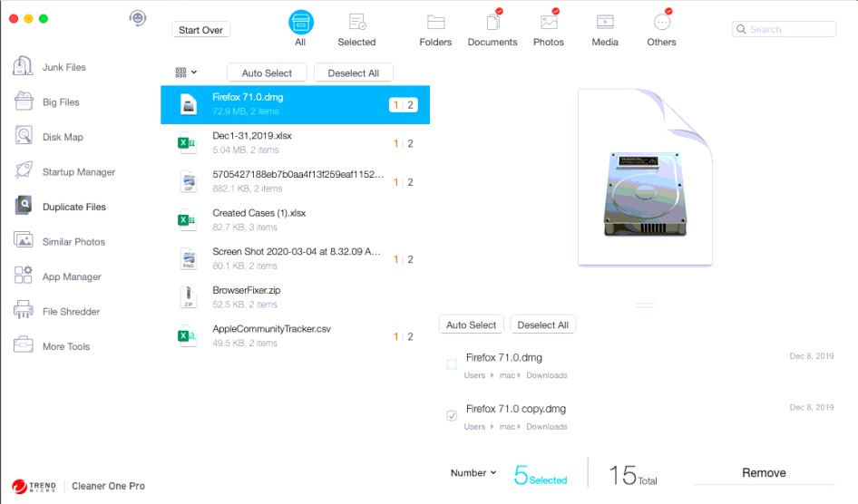The height and width of the screenshot is (504, 858).
Task: Click disk image icon of Firefox 71.0.dmg
Action: click(189, 104)
